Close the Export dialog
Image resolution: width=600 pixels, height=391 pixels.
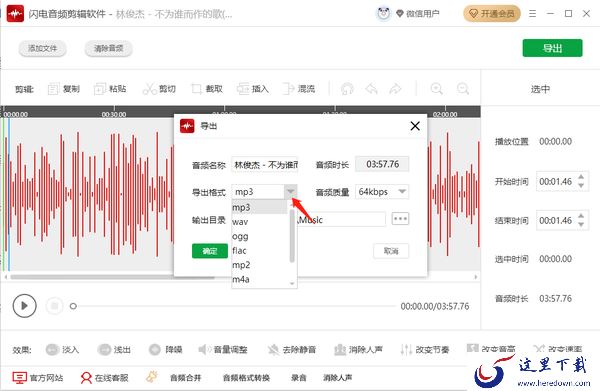click(x=415, y=126)
